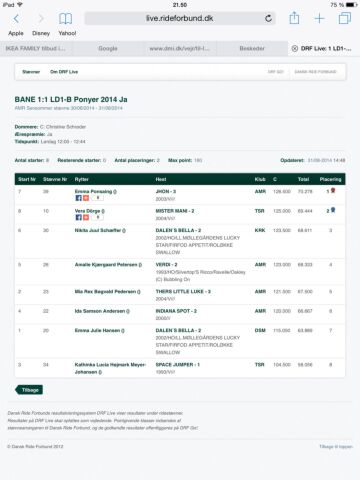Open the Safari share sheet icon
The image size is (360, 480).
pyautogui.click(x=294, y=18)
